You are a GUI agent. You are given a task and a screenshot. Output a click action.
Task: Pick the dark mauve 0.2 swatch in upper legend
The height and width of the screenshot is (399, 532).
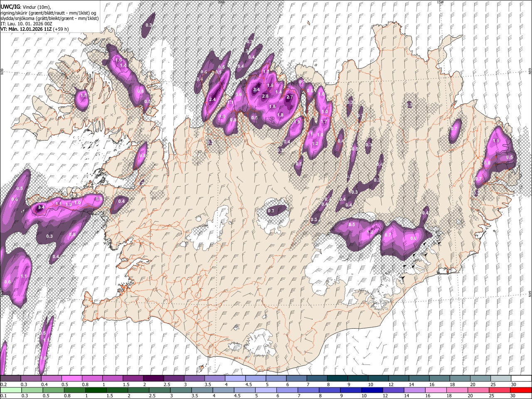pyautogui.click(x=10, y=378)
